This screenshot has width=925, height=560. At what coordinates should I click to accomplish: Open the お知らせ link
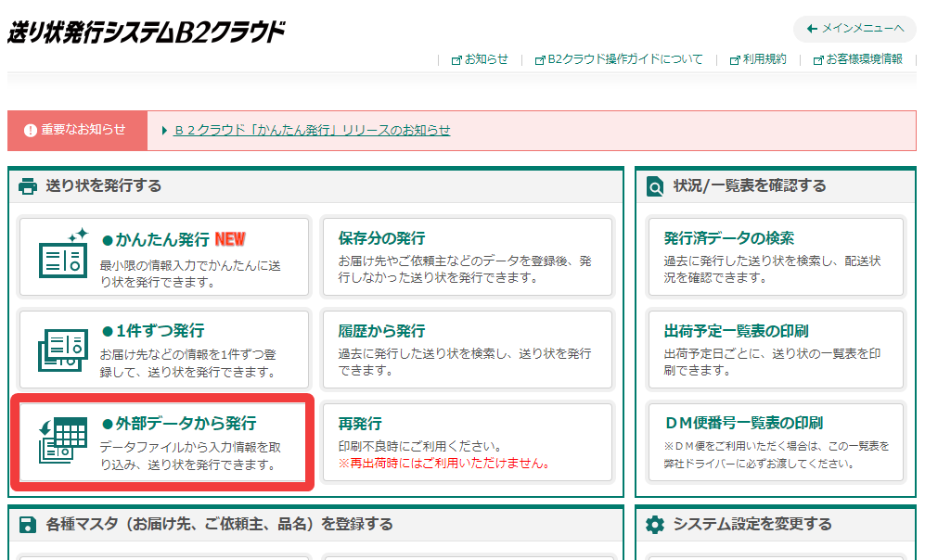(x=486, y=59)
